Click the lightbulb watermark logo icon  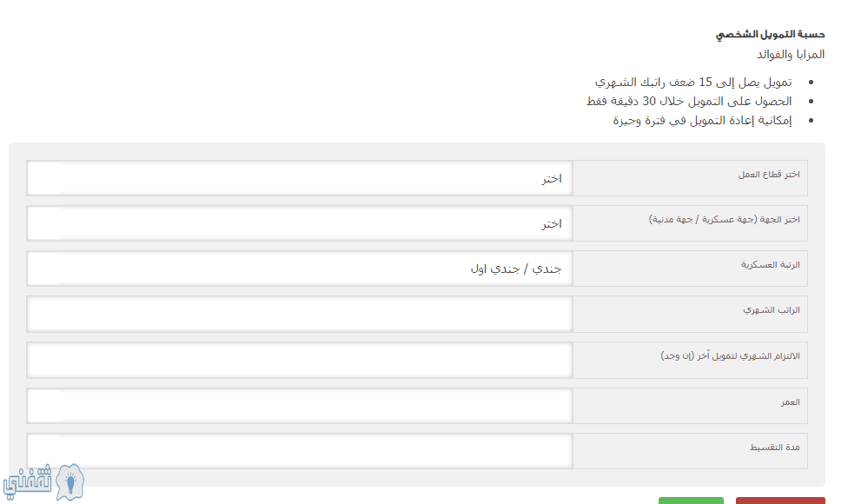point(70,482)
